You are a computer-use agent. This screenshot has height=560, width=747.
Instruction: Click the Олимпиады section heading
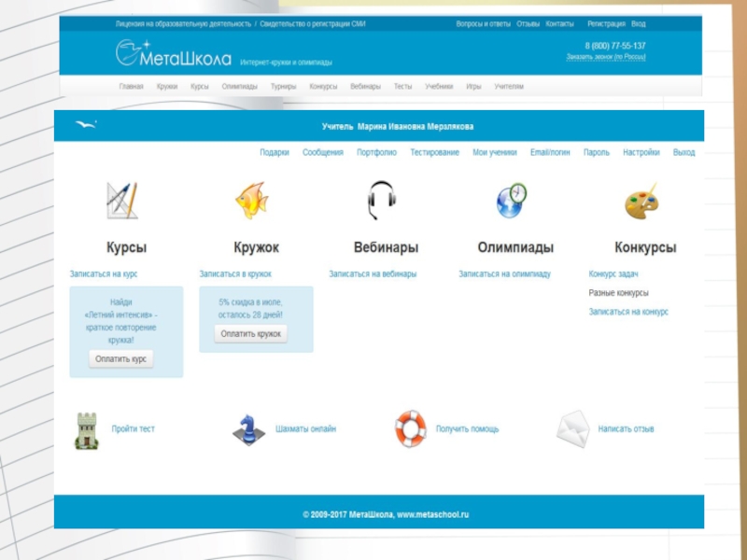(516, 247)
